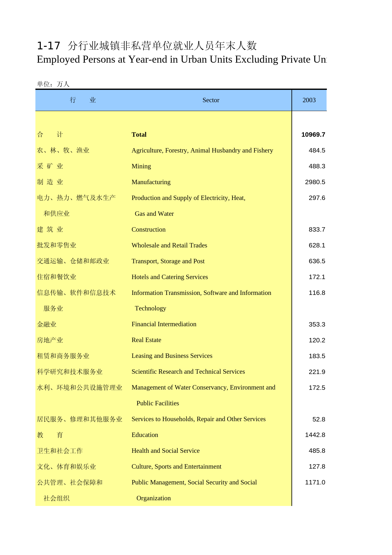Click the 'Education' sector label
This screenshot has width=392, height=555.
tap(145, 435)
